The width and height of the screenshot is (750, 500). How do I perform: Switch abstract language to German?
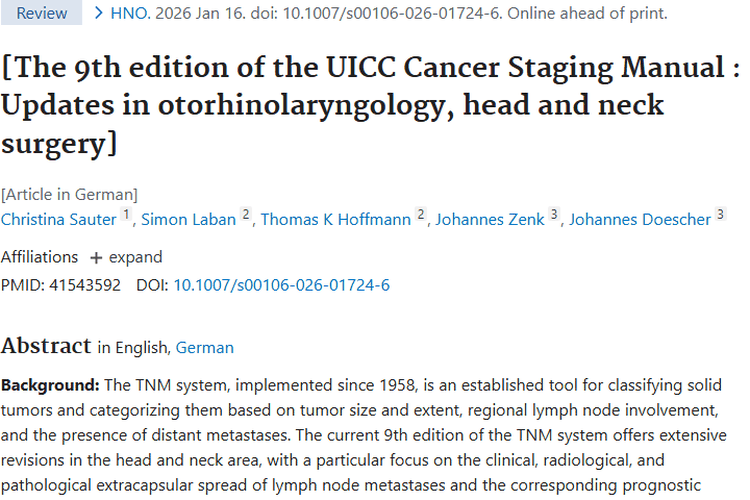pyautogui.click(x=205, y=348)
